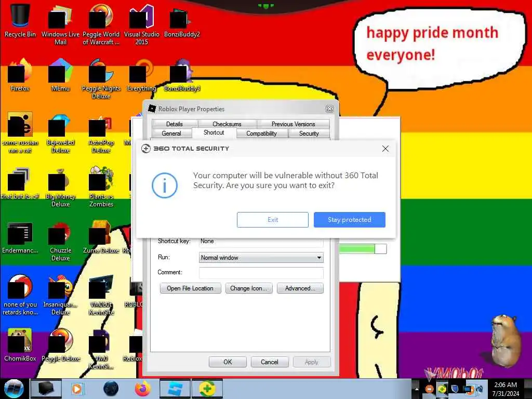Select the VM0 KevinSi... desktop icon
532x399 pixels.
click(x=101, y=349)
